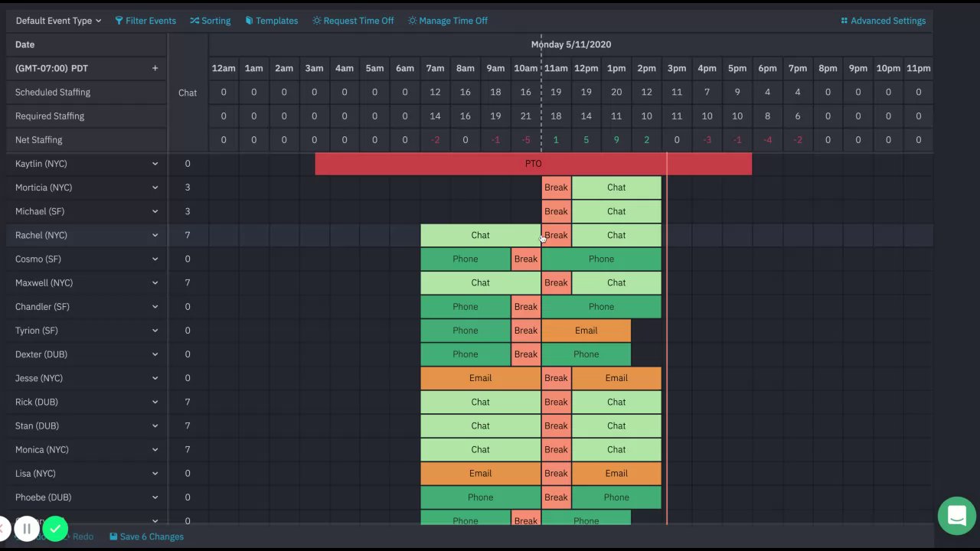
Task: Click the Filter Events funnel icon
Action: [x=119, y=21]
